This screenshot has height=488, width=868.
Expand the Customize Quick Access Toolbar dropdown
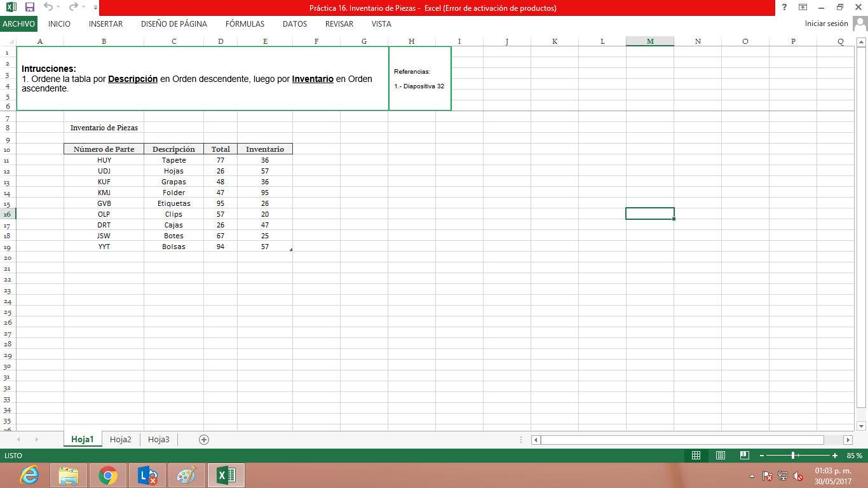(95, 8)
